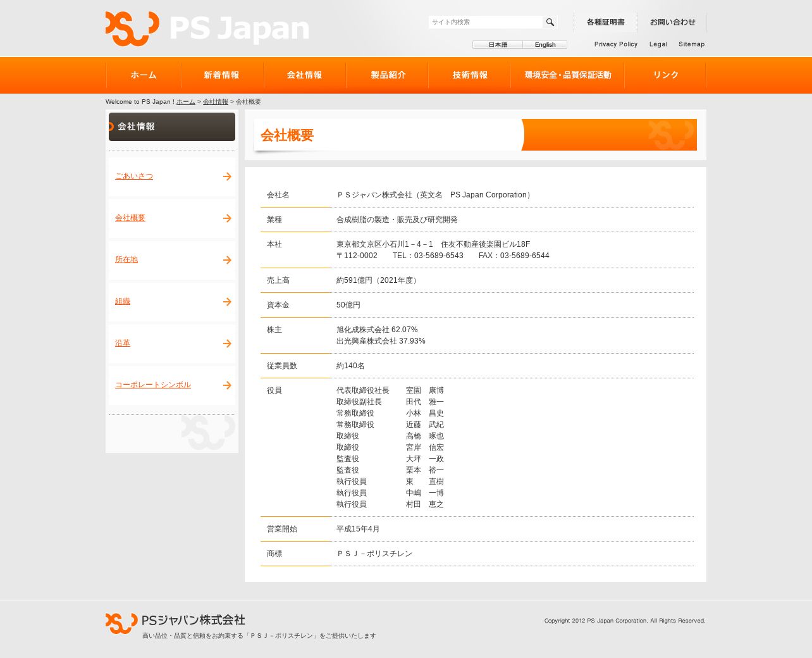Click employee count 約140名

point(350,366)
